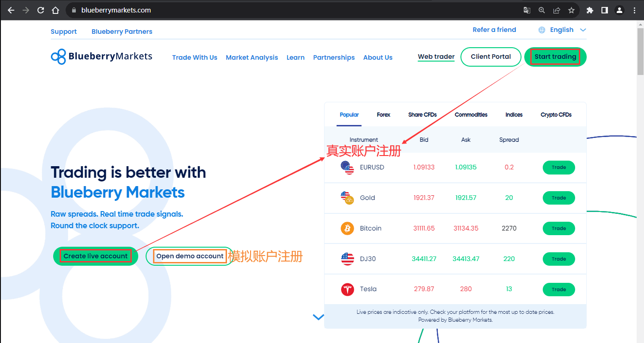
Task: Click Trade button for Gold
Action: [558, 198]
